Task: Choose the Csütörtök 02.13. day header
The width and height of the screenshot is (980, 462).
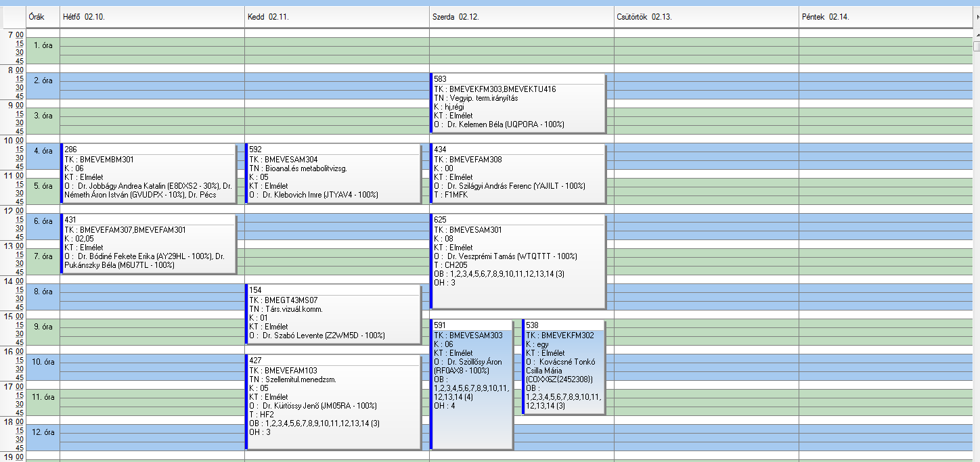Action: pyautogui.click(x=707, y=17)
